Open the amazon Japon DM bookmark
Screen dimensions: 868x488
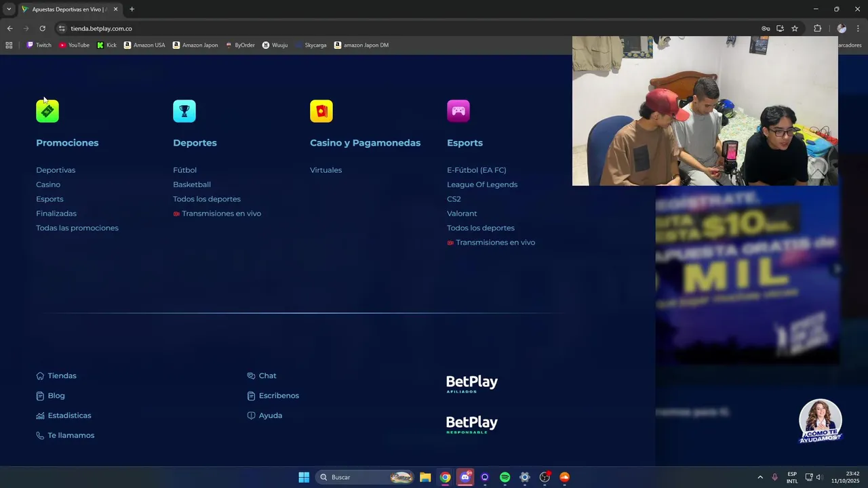pyautogui.click(x=361, y=45)
